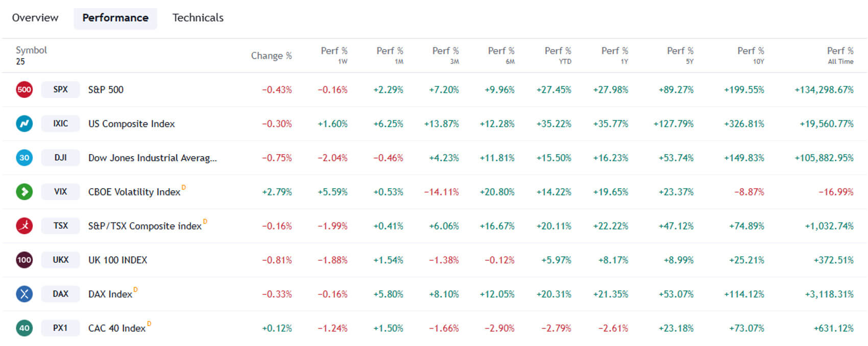Sort by the Symbol column header

[31, 50]
